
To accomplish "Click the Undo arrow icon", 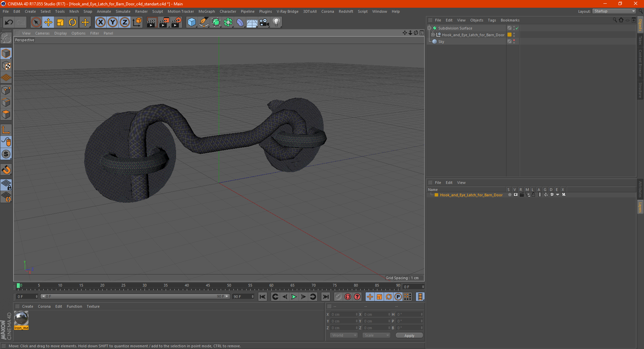I will coord(9,22).
